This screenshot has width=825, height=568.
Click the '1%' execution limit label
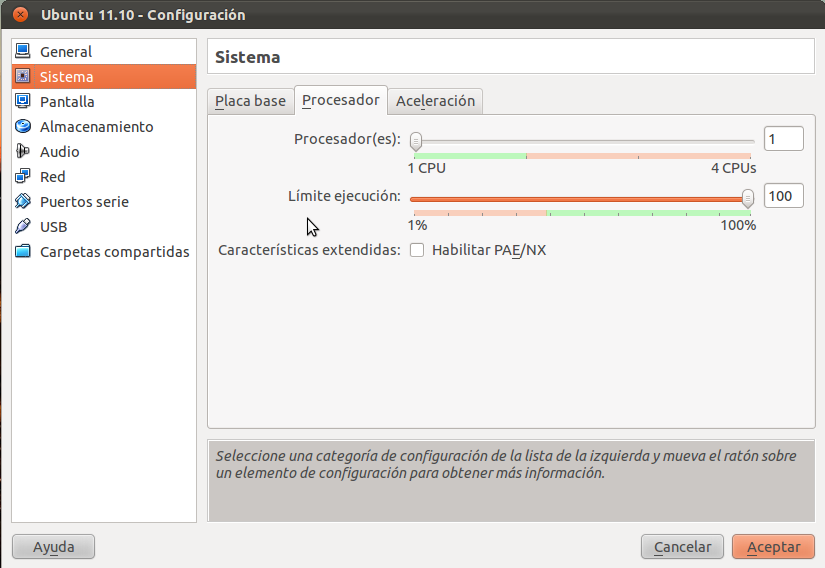coord(417,225)
